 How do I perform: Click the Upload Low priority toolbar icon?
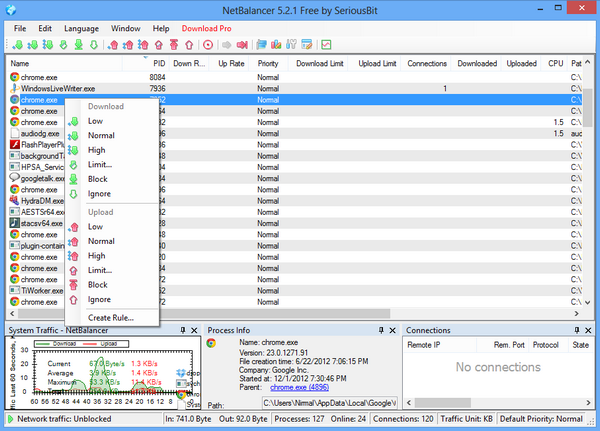click(x=112, y=45)
